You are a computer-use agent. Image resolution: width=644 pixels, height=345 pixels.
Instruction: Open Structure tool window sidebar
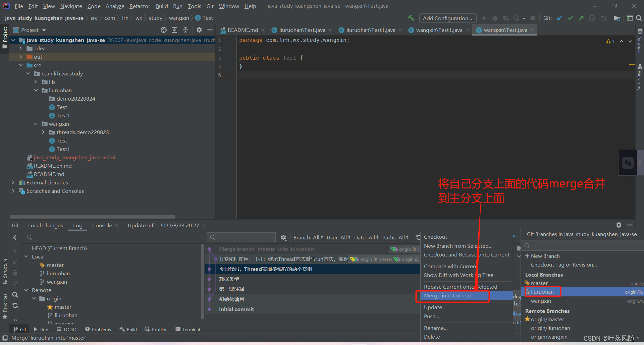pyautogui.click(x=5, y=272)
